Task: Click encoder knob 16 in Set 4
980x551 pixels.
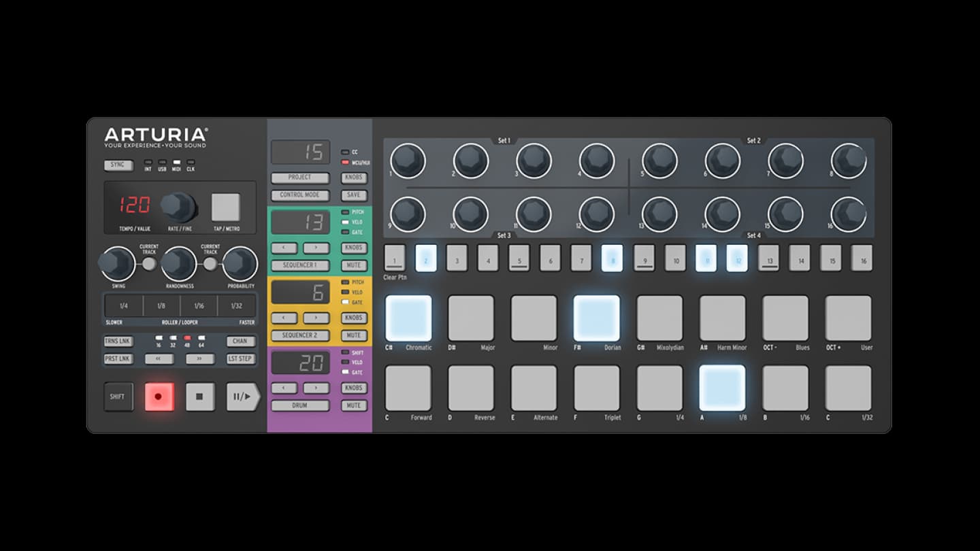Action: tap(849, 214)
